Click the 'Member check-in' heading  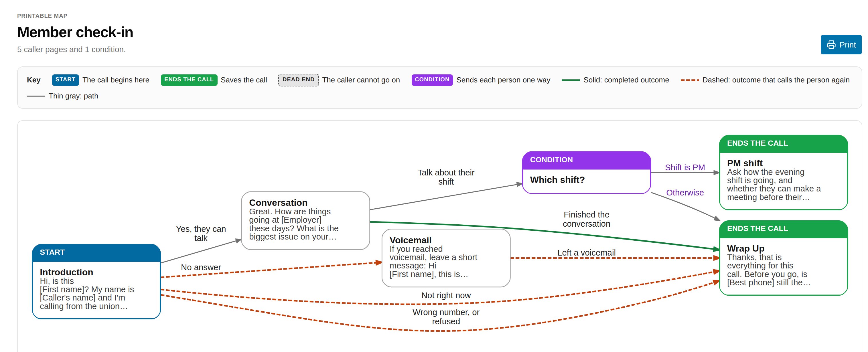tap(75, 32)
